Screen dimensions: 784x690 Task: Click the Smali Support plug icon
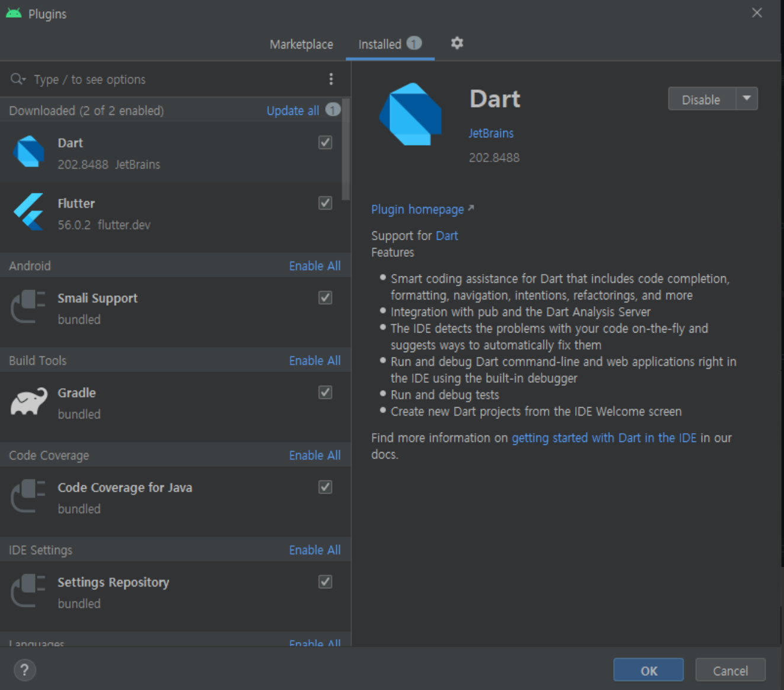pos(28,307)
